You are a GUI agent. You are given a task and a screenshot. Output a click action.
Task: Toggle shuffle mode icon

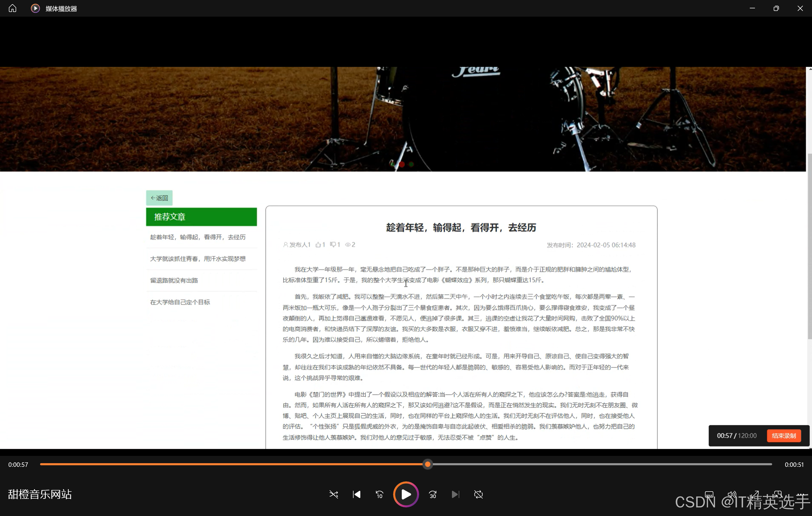pos(333,494)
